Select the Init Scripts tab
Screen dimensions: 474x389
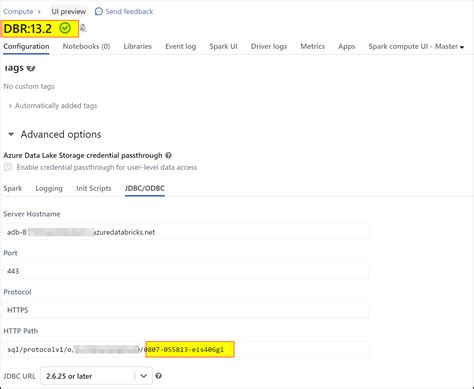(x=94, y=188)
